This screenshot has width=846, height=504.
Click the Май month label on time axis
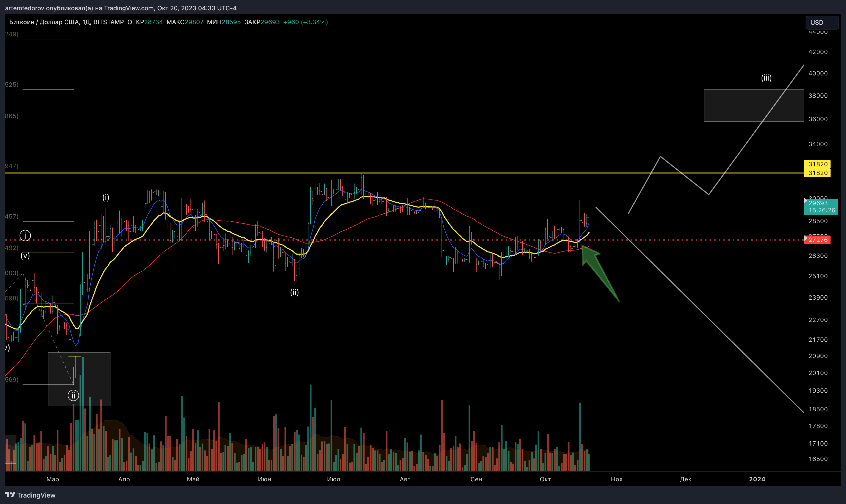point(193,479)
